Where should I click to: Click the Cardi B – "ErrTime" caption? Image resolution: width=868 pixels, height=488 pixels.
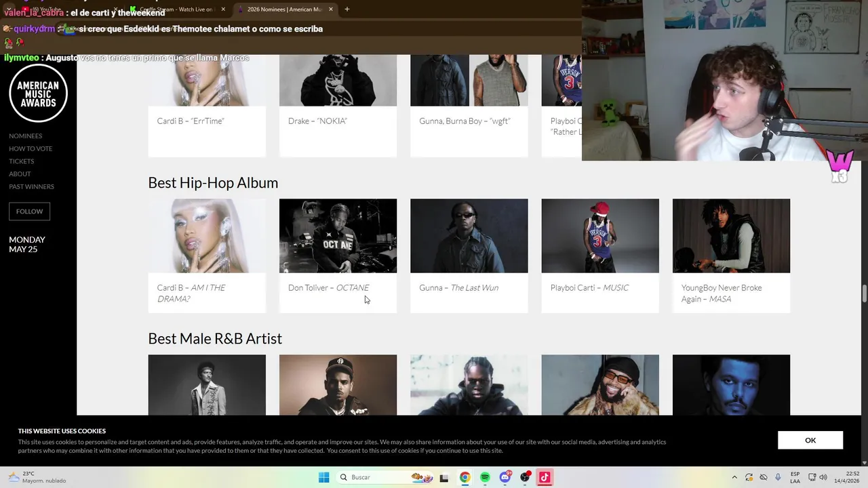coord(191,121)
